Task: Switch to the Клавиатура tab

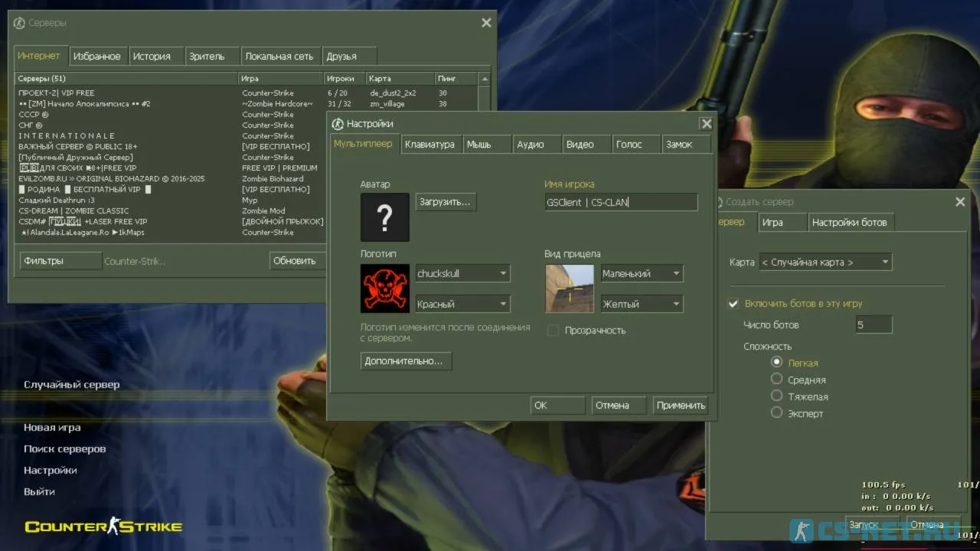Action: (x=431, y=144)
